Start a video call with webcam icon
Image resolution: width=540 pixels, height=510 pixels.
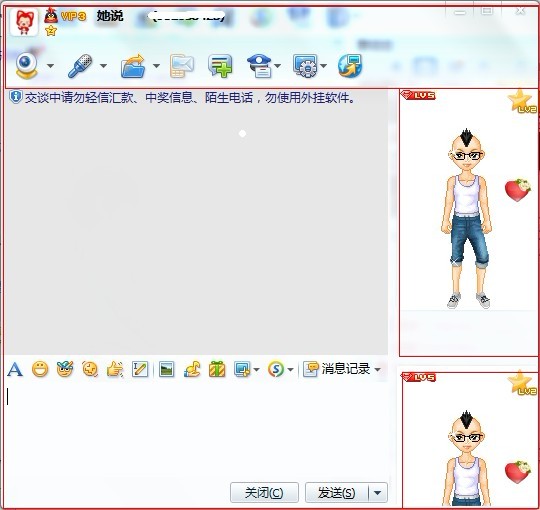[27, 66]
